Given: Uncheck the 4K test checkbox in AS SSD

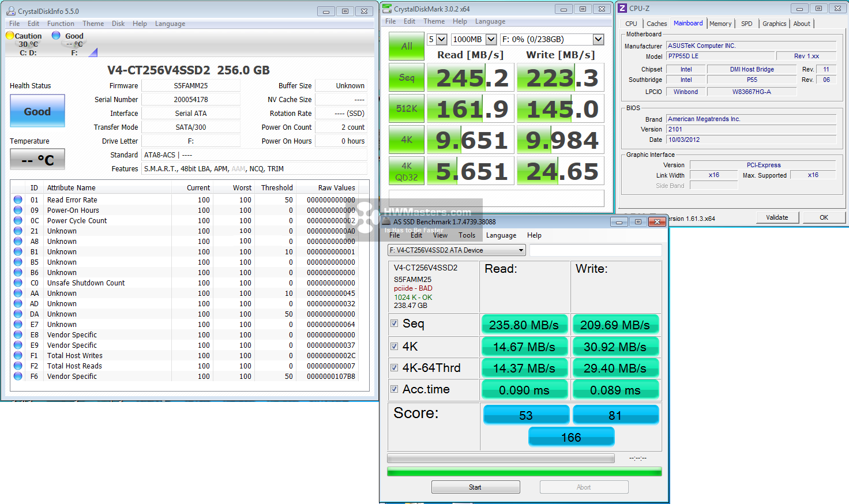Looking at the screenshot, I should (395, 346).
